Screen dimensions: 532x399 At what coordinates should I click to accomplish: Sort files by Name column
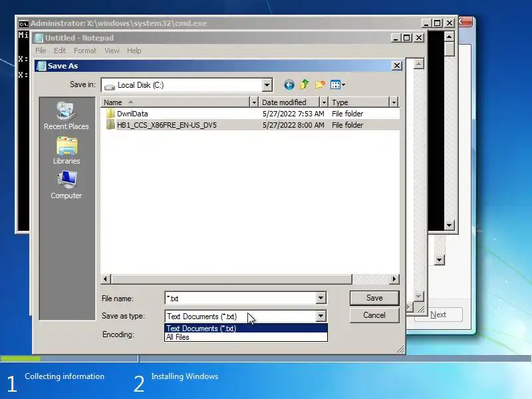coord(176,102)
